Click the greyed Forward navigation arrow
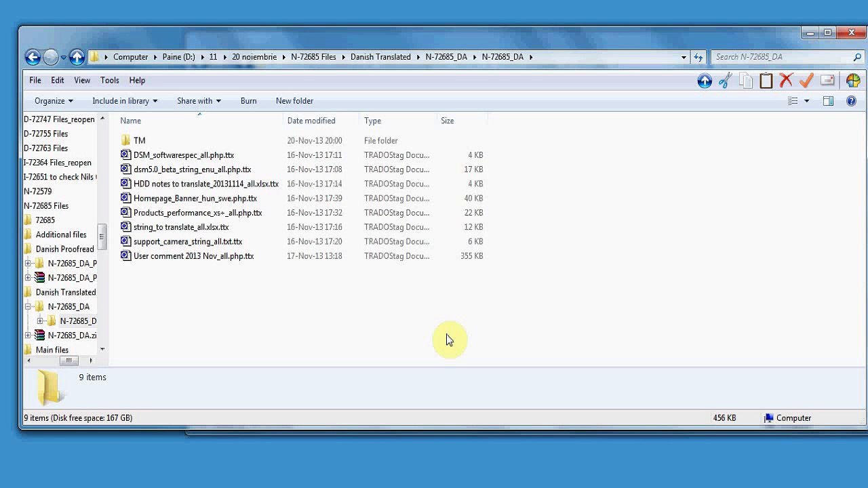The image size is (868, 488). pyautogui.click(x=51, y=57)
